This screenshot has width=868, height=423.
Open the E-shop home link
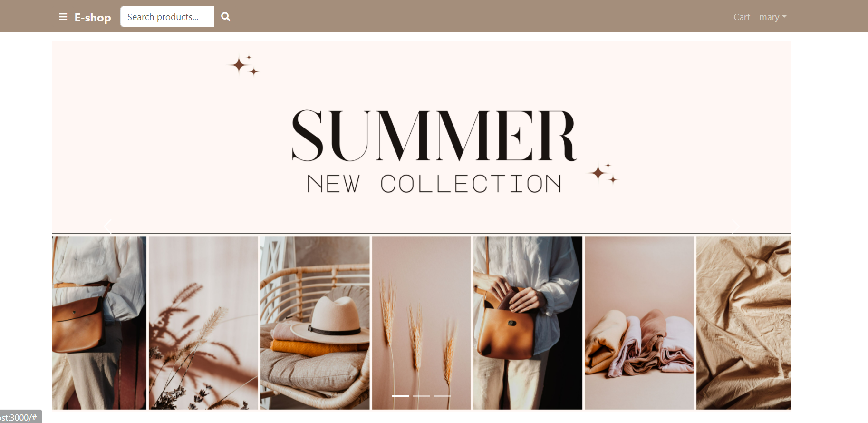click(x=93, y=18)
